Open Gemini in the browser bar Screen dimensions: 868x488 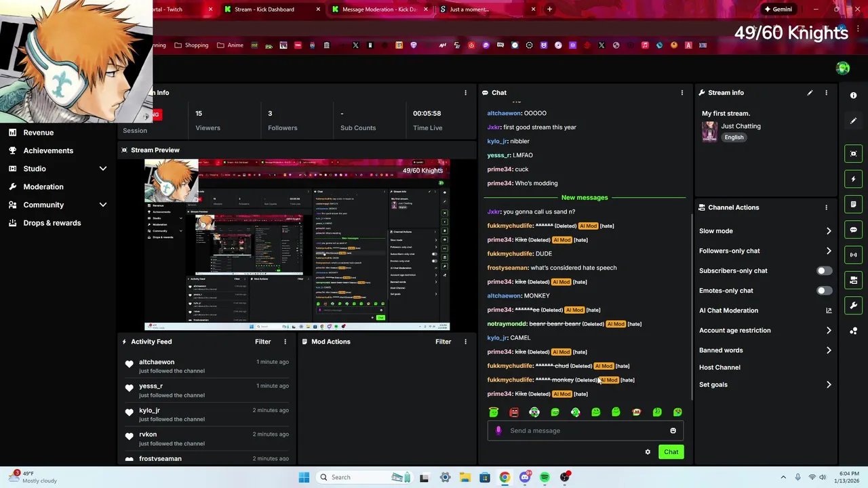777,9
